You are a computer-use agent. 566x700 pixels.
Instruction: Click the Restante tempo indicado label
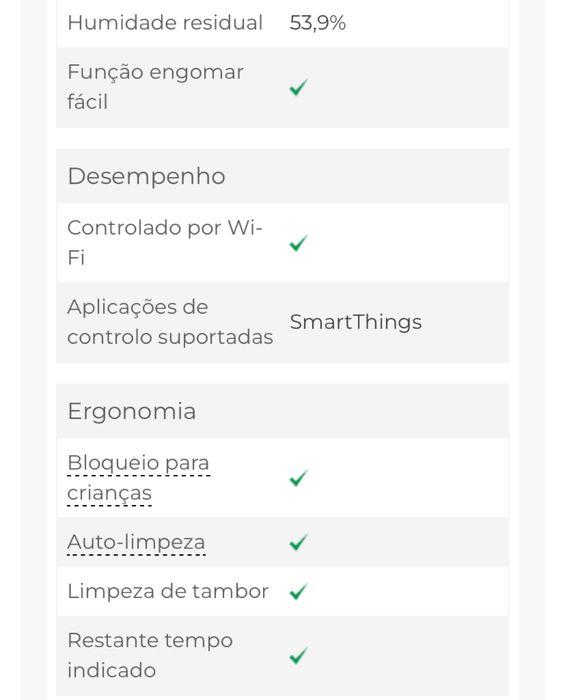point(150,656)
